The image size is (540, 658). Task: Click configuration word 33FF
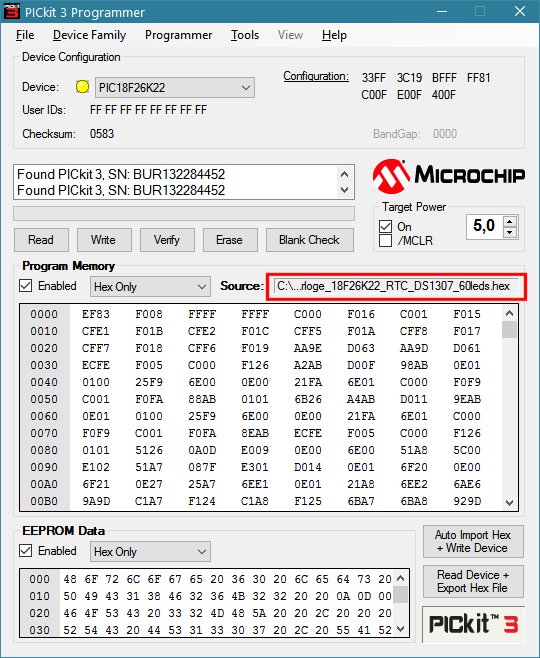(373, 78)
